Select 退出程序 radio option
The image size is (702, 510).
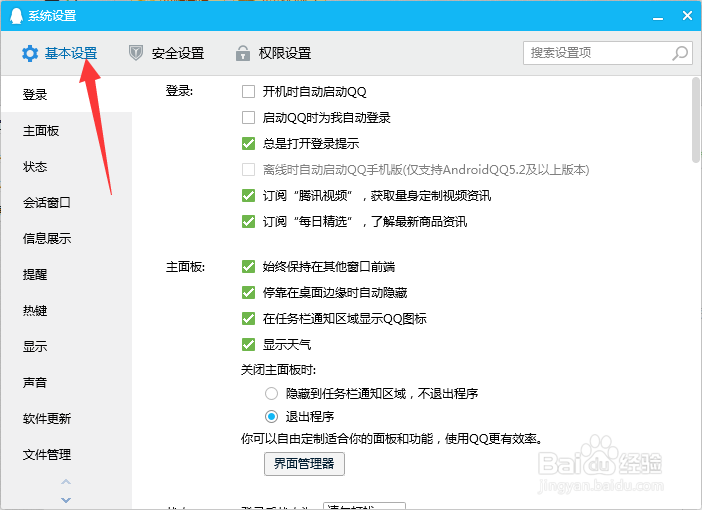point(271,417)
